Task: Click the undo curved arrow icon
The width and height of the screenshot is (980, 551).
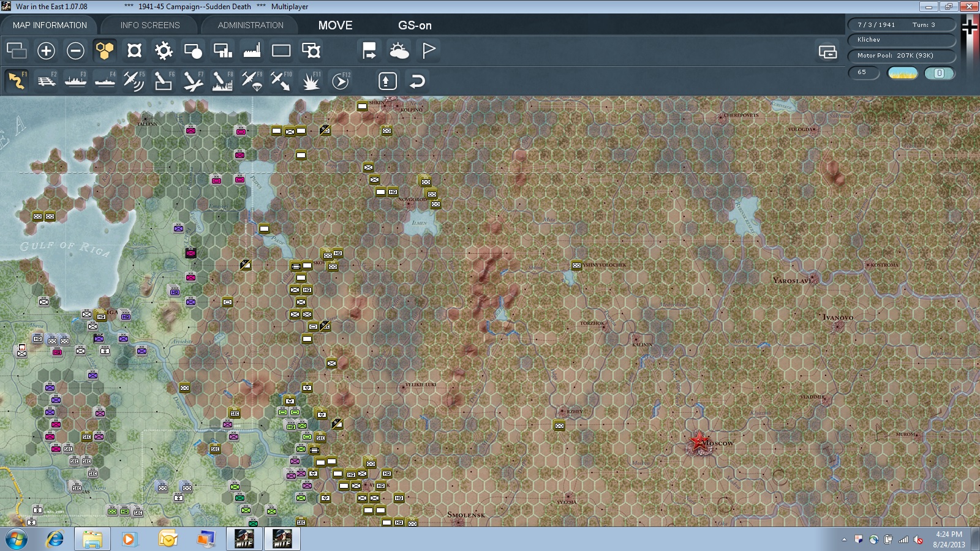Action: click(417, 81)
